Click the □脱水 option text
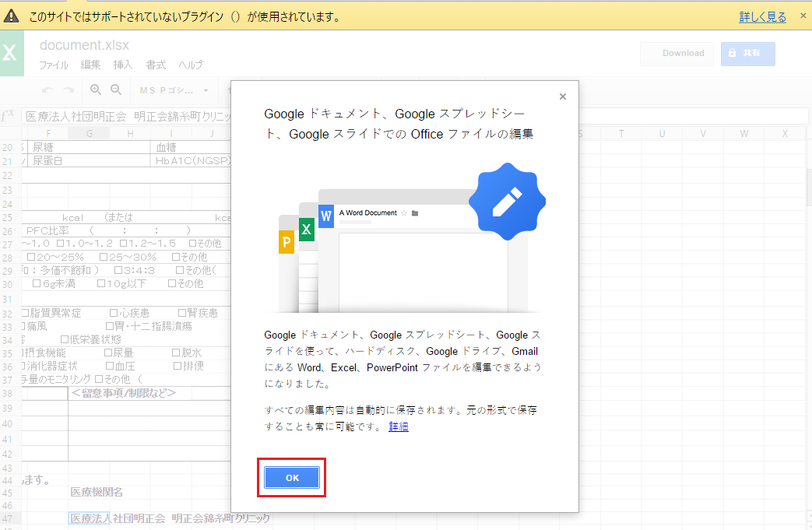The width and height of the screenshot is (812, 530). click(186, 353)
